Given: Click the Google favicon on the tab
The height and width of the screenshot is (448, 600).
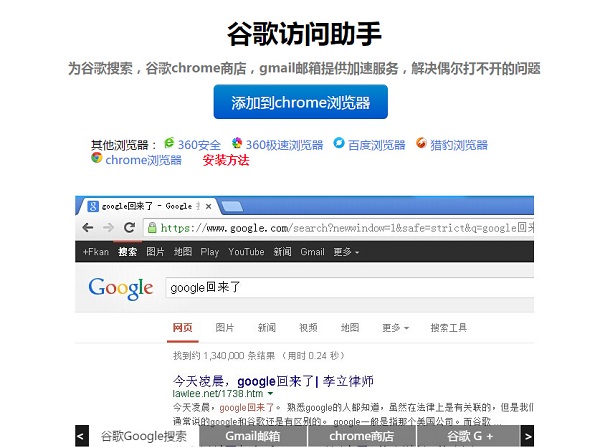Looking at the screenshot, I should pyautogui.click(x=93, y=206).
